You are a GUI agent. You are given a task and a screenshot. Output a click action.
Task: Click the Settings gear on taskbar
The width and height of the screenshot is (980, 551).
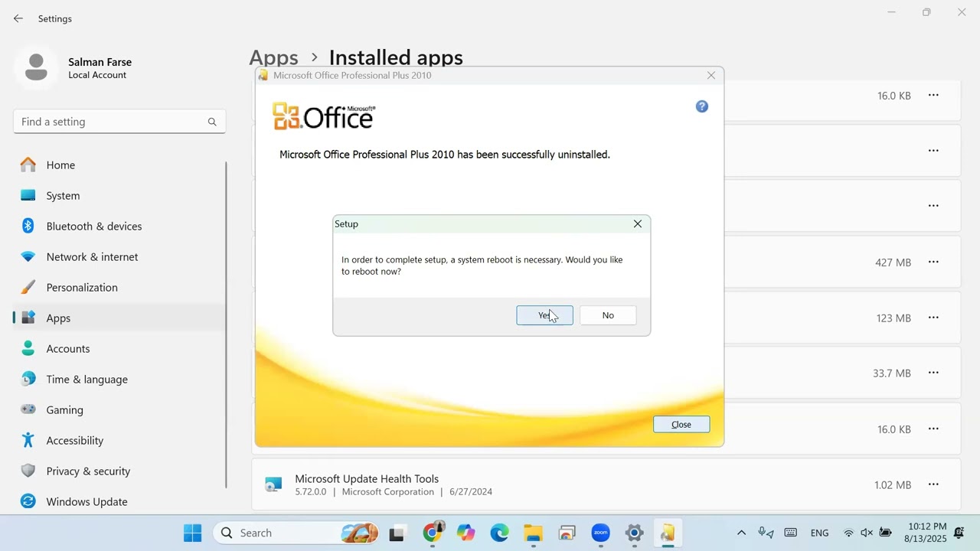tap(635, 533)
